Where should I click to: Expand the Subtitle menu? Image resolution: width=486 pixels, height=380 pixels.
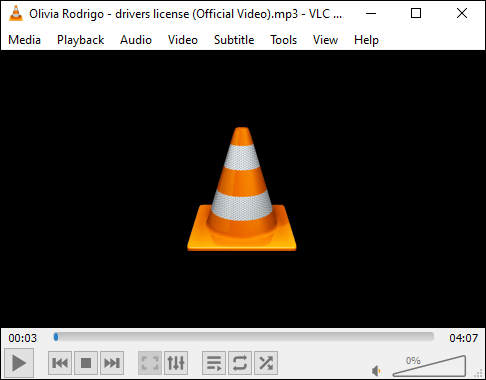234,40
